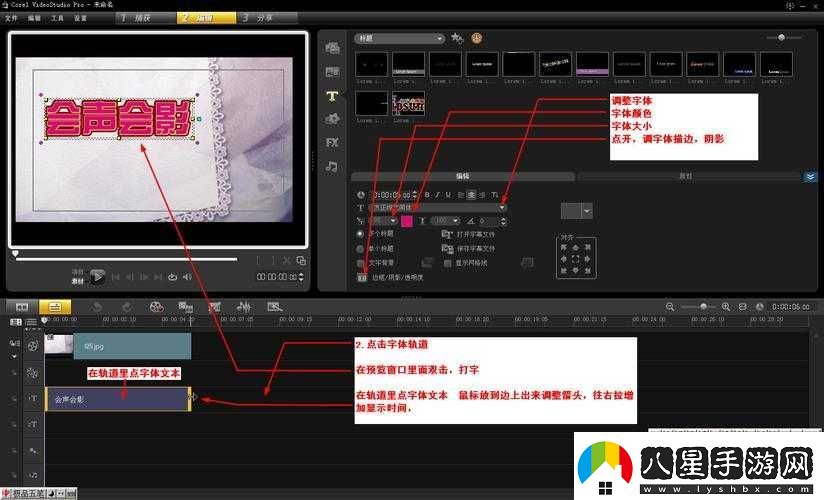This screenshot has height=500, width=824.
Task: Click the voice track microphone icon
Action: (x=33, y=451)
